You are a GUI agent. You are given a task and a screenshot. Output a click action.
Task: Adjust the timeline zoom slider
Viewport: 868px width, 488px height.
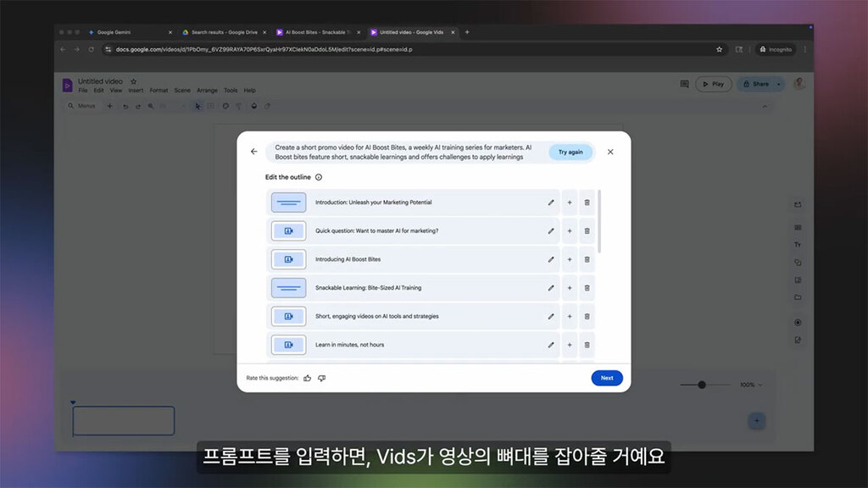coord(702,385)
